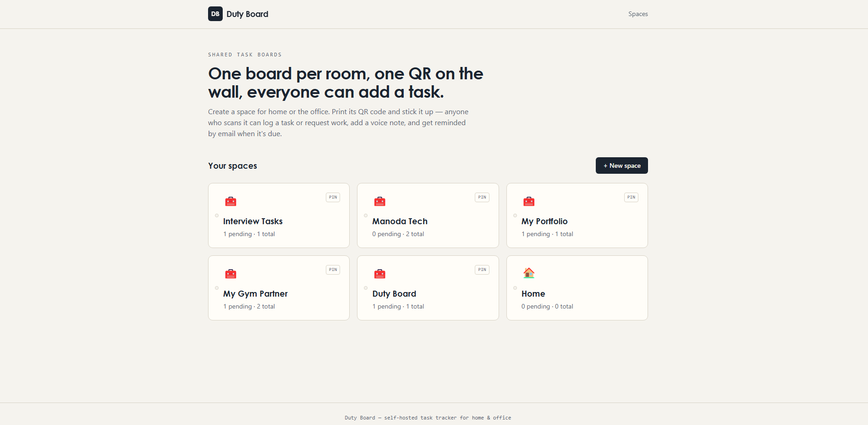Click "1 pending · 2 total" under My Gym Partner

click(249, 307)
